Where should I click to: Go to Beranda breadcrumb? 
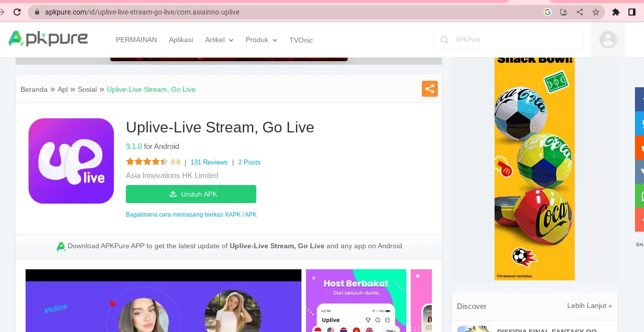pyautogui.click(x=34, y=89)
